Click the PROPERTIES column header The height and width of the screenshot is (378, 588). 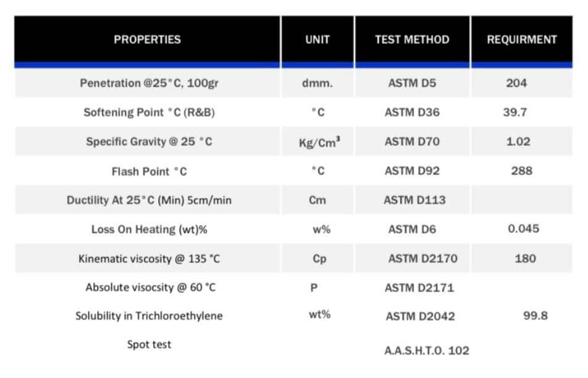[x=147, y=40]
